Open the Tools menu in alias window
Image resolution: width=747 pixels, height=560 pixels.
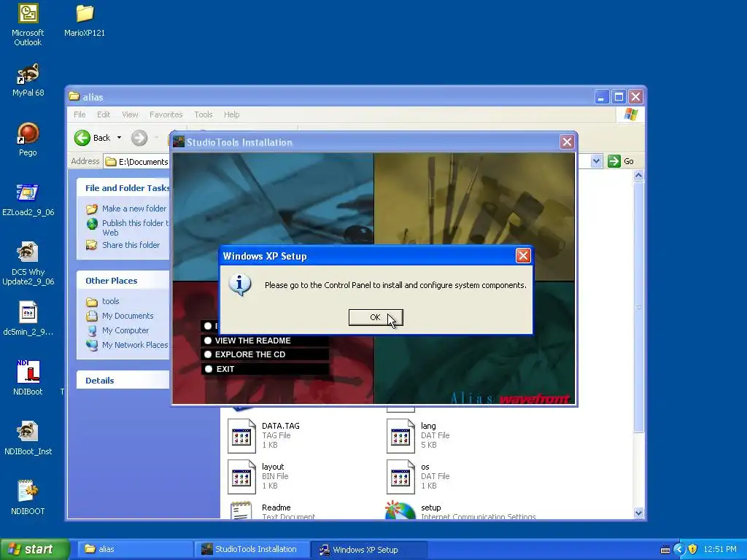click(x=204, y=114)
